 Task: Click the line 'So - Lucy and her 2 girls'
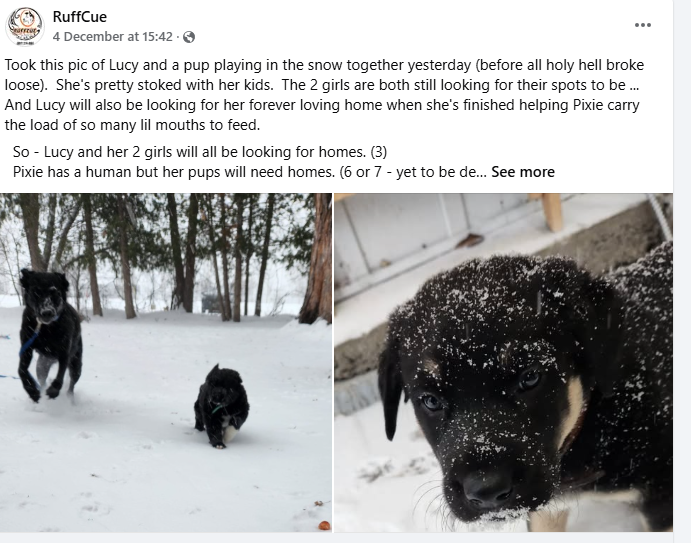[200, 152]
